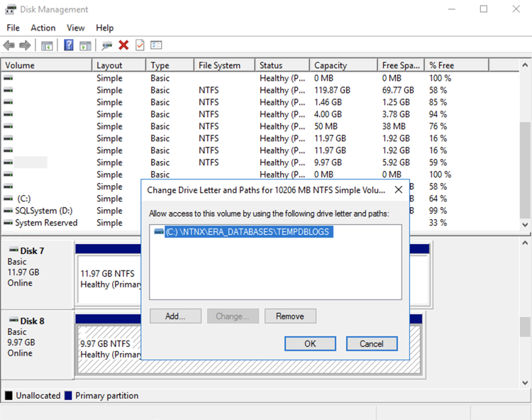
Task: Open the Help menu
Action: (104, 28)
